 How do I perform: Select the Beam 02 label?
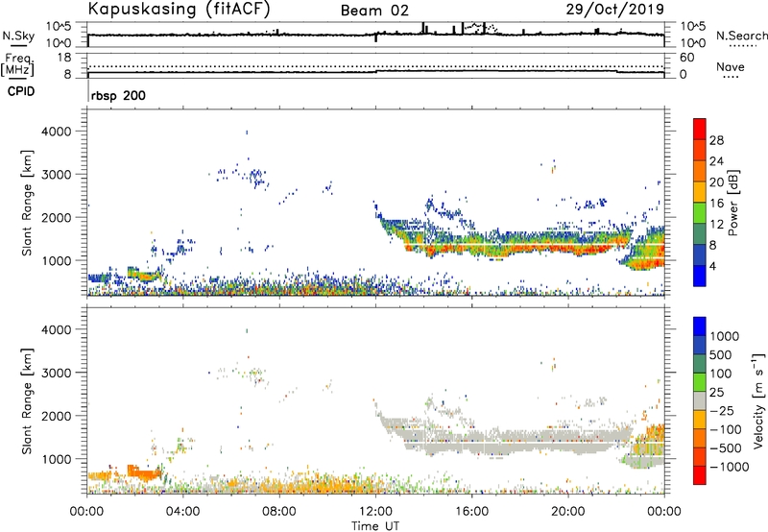pos(374,11)
